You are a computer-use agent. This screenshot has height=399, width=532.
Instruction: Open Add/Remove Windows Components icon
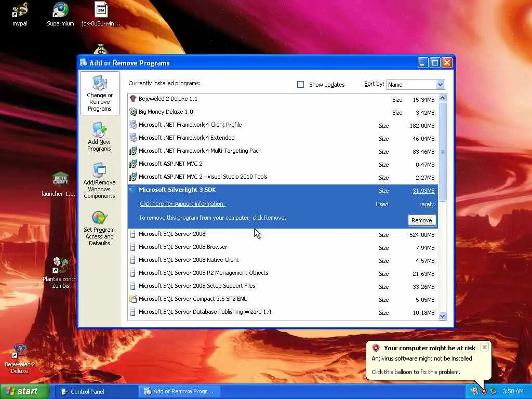pos(99,170)
